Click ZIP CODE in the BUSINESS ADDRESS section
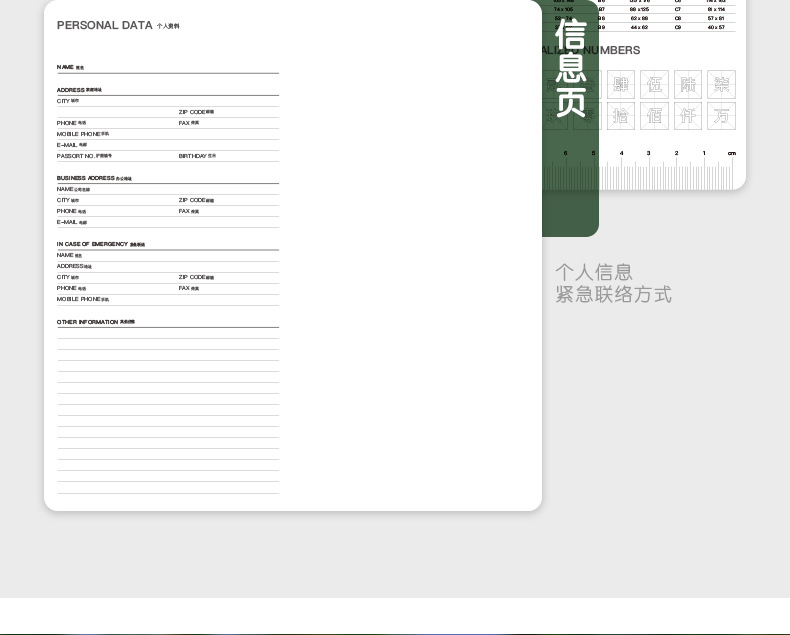This screenshot has height=635, width=790. 196,200
